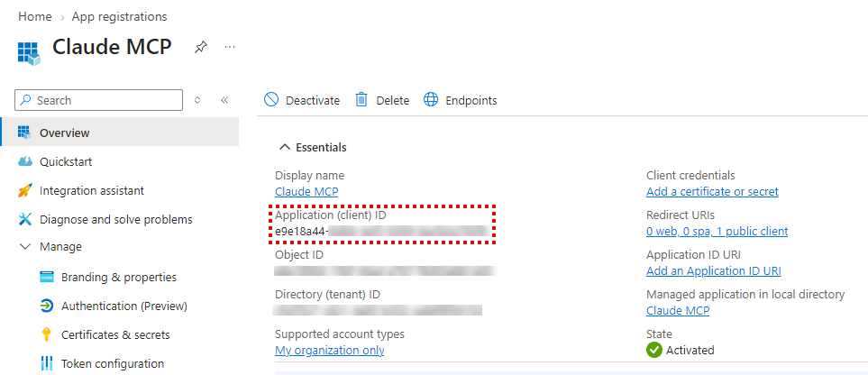
Task: Click the Certificates & secrets key icon
Action: [x=47, y=334]
